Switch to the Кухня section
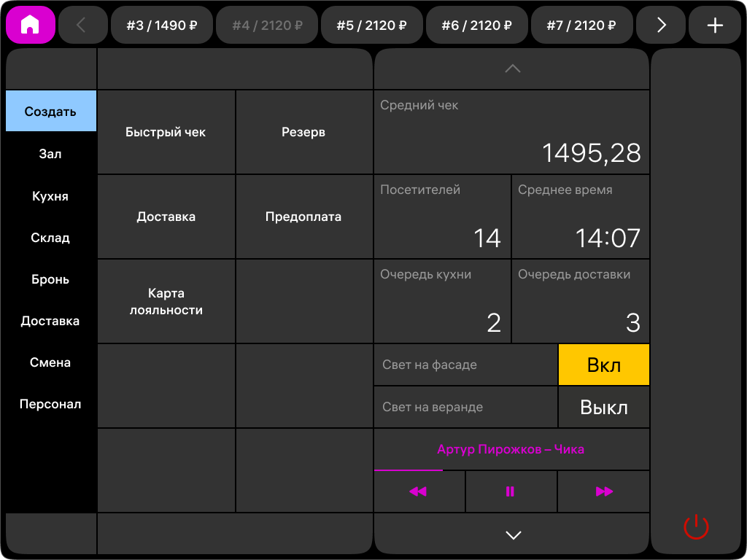747x560 pixels. (50, 195)
